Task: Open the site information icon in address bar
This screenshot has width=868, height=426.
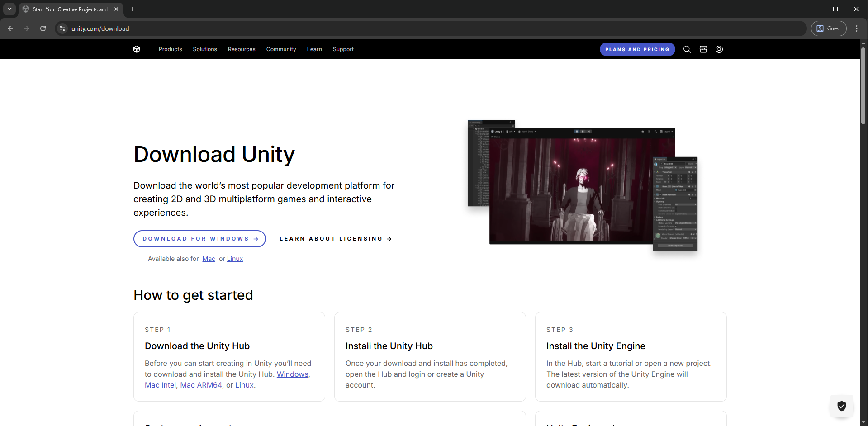Action: 62,28
